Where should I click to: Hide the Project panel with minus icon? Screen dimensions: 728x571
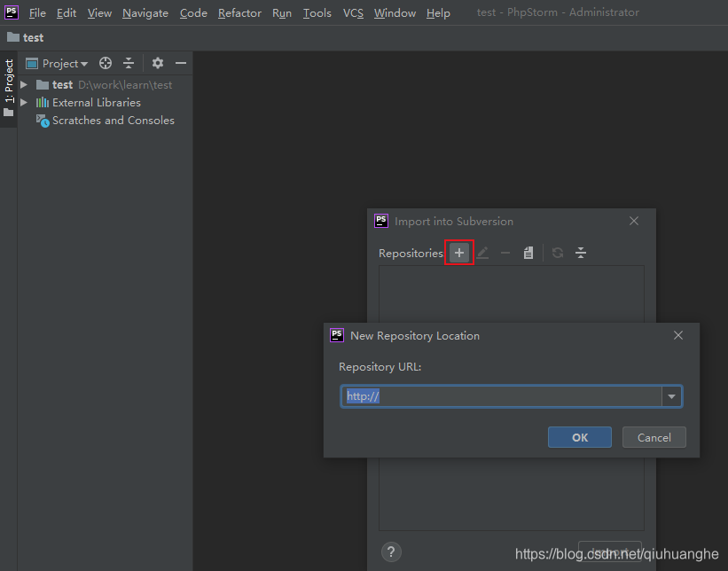[181, 63]
